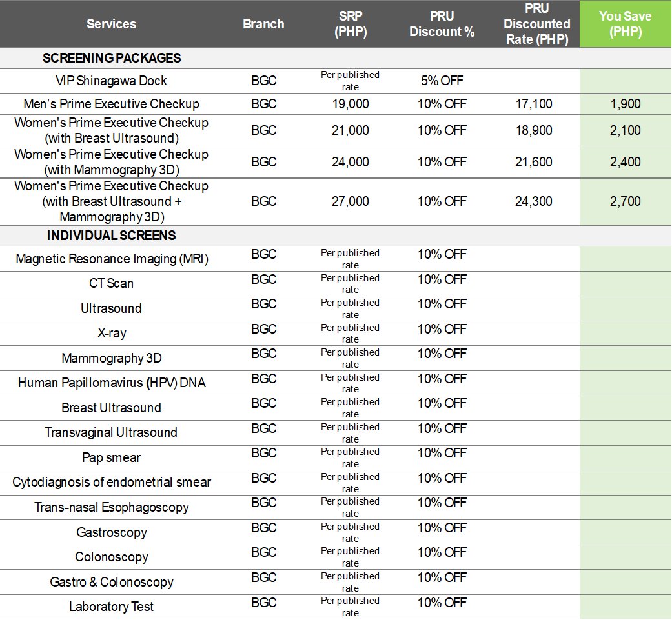
Task: Click the 24,000 SRP value
Action: (x=350, y=162)
